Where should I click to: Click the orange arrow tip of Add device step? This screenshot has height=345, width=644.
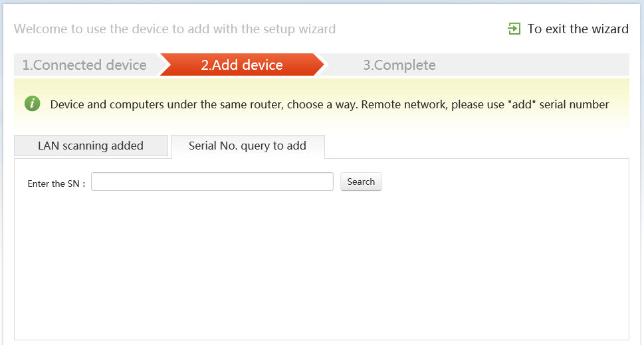[319, 65]
